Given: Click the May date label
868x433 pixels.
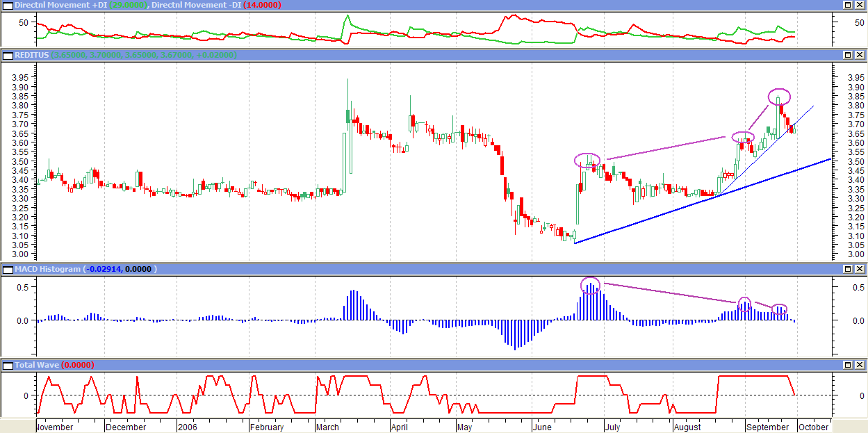Looking at the screenshot, I should pos(466,427).
